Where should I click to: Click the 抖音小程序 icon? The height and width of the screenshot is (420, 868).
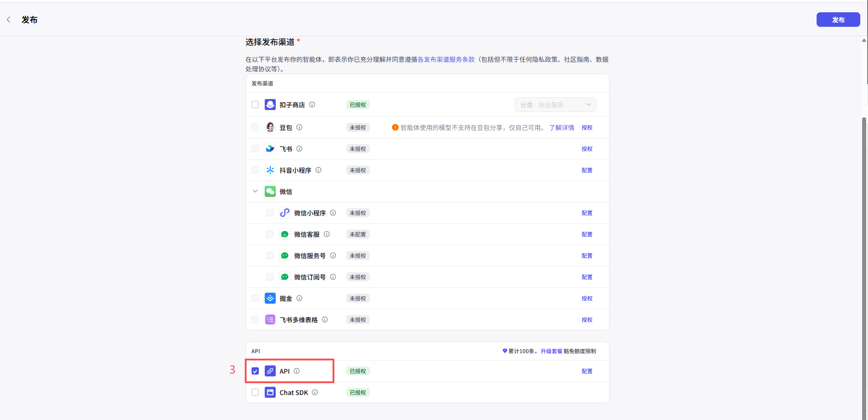pos(270,170)
